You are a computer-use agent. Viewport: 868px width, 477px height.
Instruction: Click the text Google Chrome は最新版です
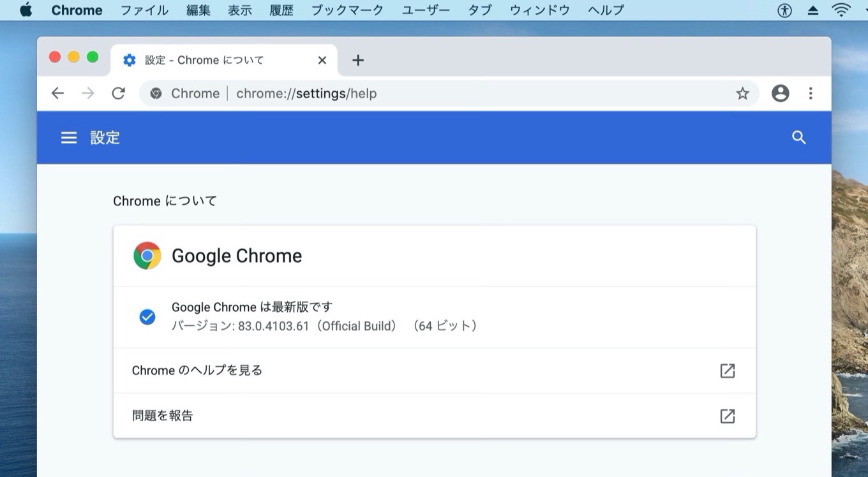click(x=252, y=307)
